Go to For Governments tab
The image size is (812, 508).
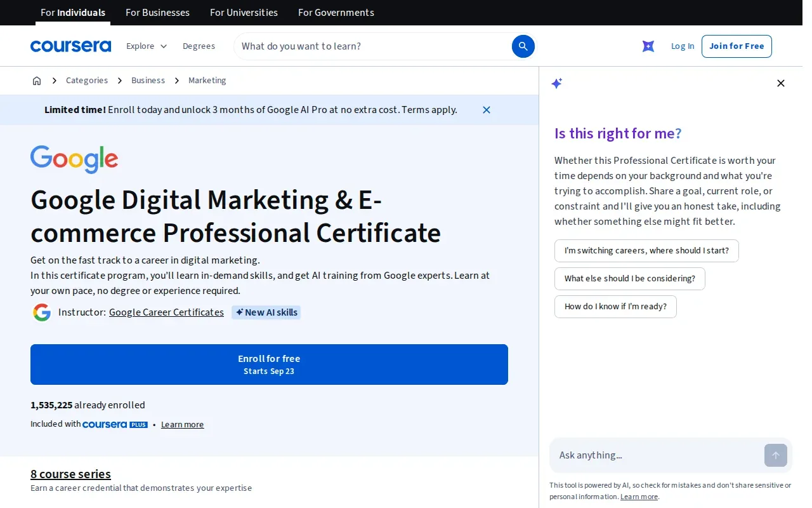pos(336,13)
